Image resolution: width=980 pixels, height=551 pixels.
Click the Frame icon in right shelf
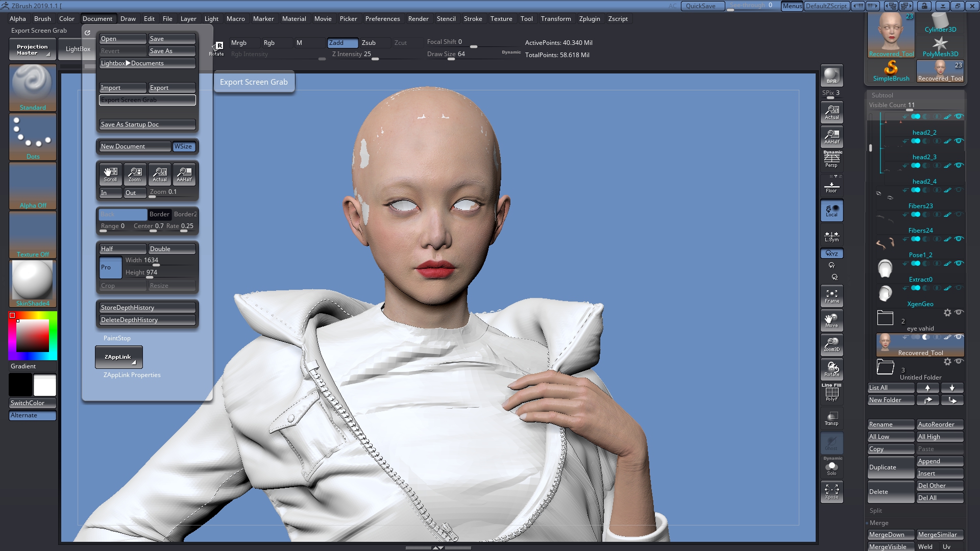831,296
